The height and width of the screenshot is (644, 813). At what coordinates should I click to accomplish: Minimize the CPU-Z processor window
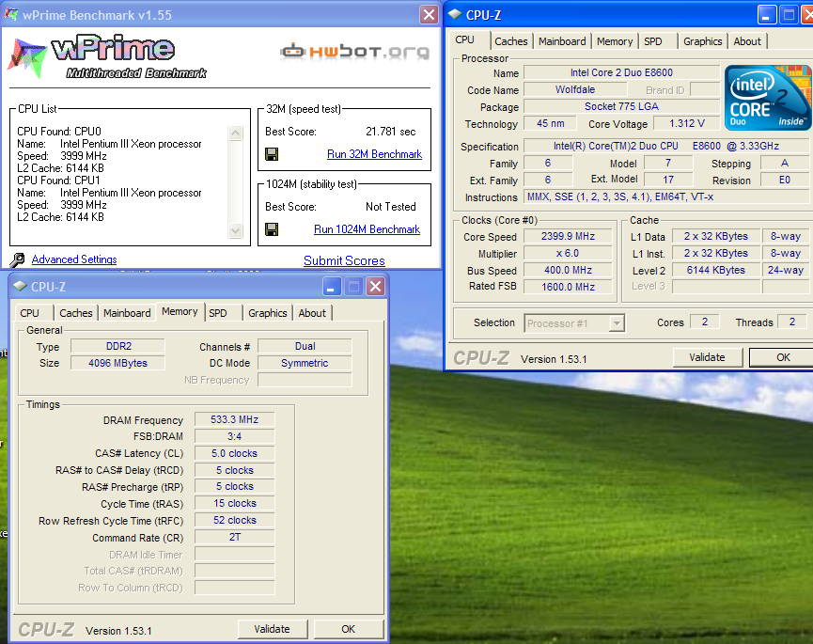(x=766, y=15)
